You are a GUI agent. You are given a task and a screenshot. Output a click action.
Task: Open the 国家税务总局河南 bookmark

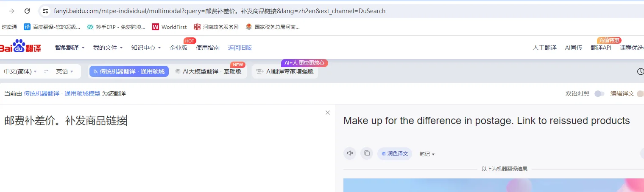pyautogui.click(x=273, y=27)
